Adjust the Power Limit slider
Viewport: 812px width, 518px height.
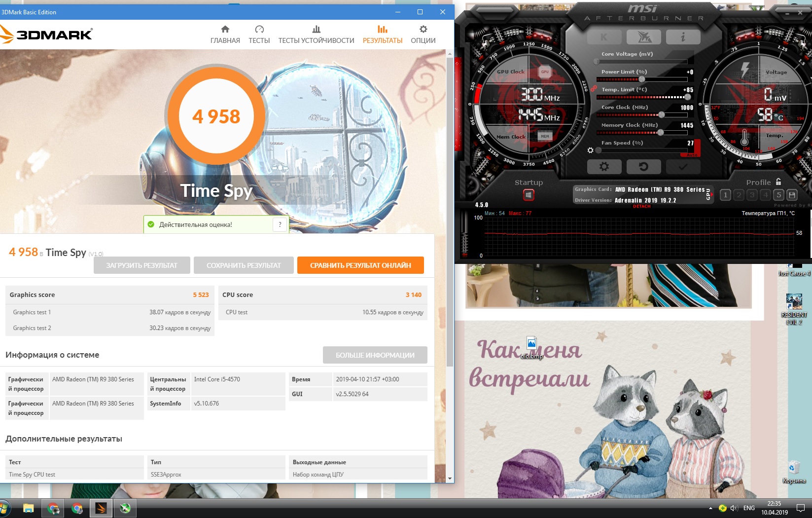pos(642,79)
